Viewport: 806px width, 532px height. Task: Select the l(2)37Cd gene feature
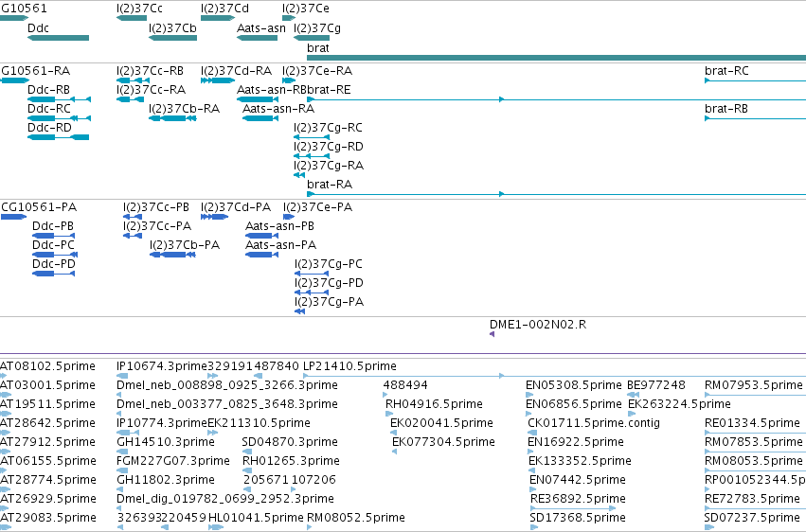coord(218,18)
